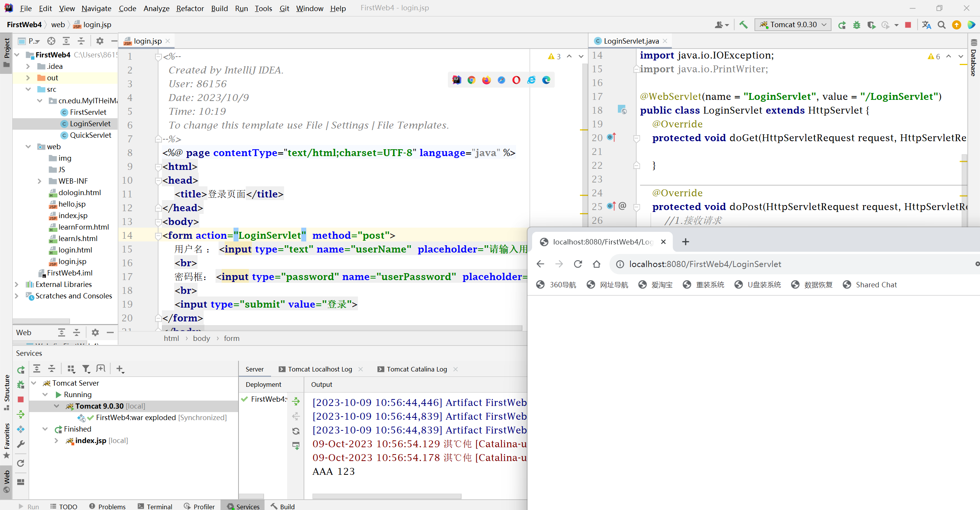The image size is (980, 510).
Task: Click the Terminal tab at bottom toolbar
Action: click(x=158, y=507)
